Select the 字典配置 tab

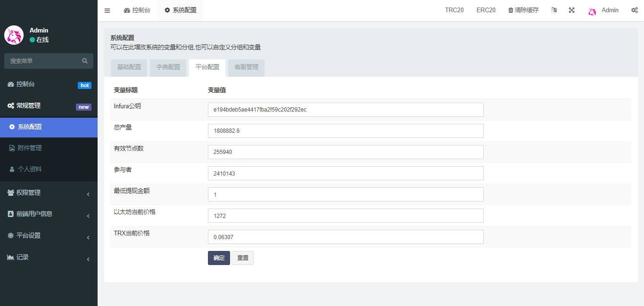[168, 67]
